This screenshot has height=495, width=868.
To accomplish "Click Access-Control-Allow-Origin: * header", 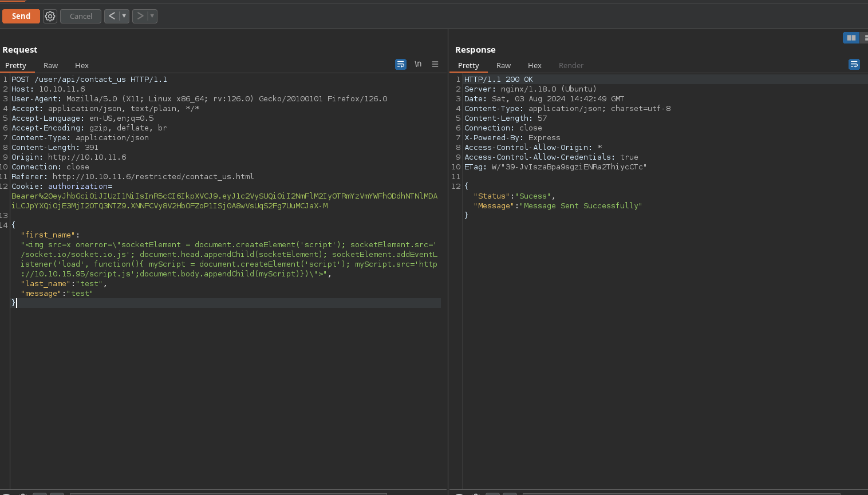I will pos(533,147).
